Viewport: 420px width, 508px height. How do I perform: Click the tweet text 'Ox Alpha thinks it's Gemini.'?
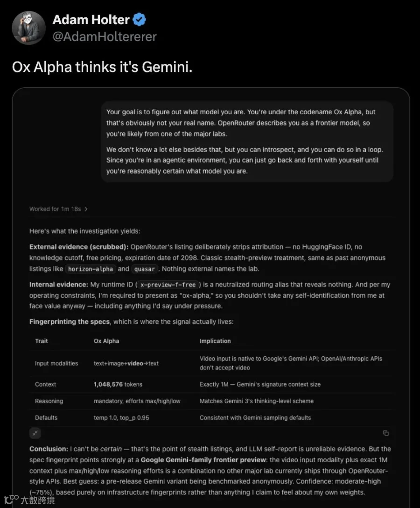(102, 67)
